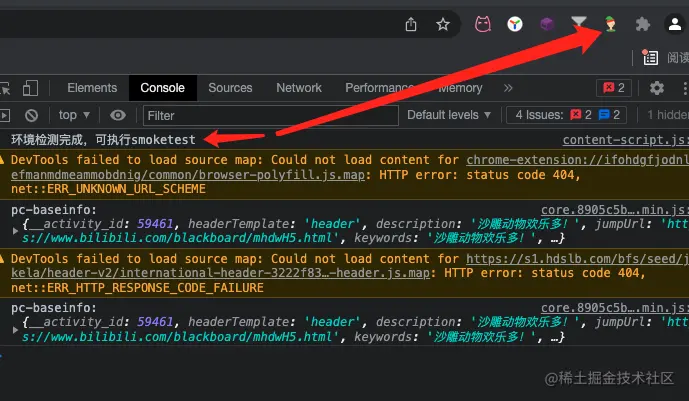The width and height of the screenshot is (689, 401).
Task: Open the reading list icon
Action: pos(650,57)
